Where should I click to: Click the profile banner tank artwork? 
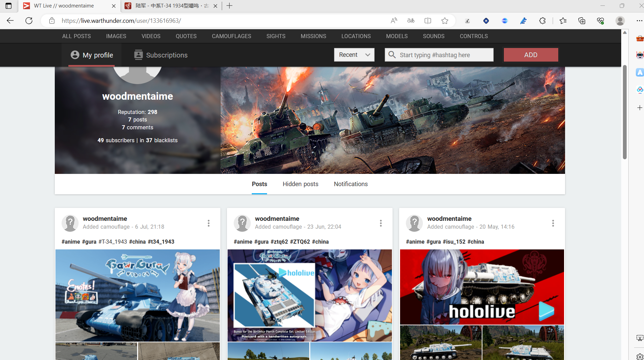393,120
